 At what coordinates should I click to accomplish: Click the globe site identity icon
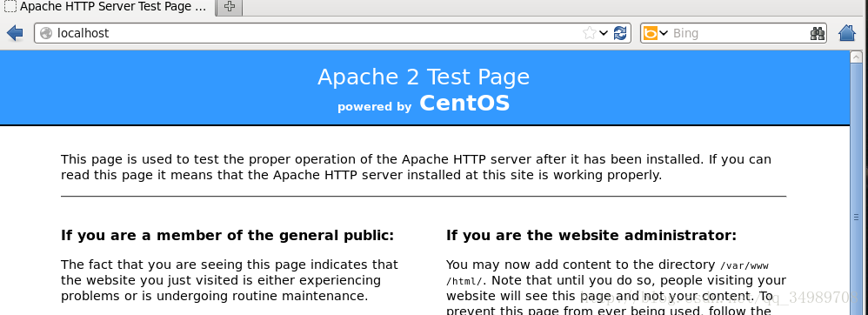(x=46, y=33)
